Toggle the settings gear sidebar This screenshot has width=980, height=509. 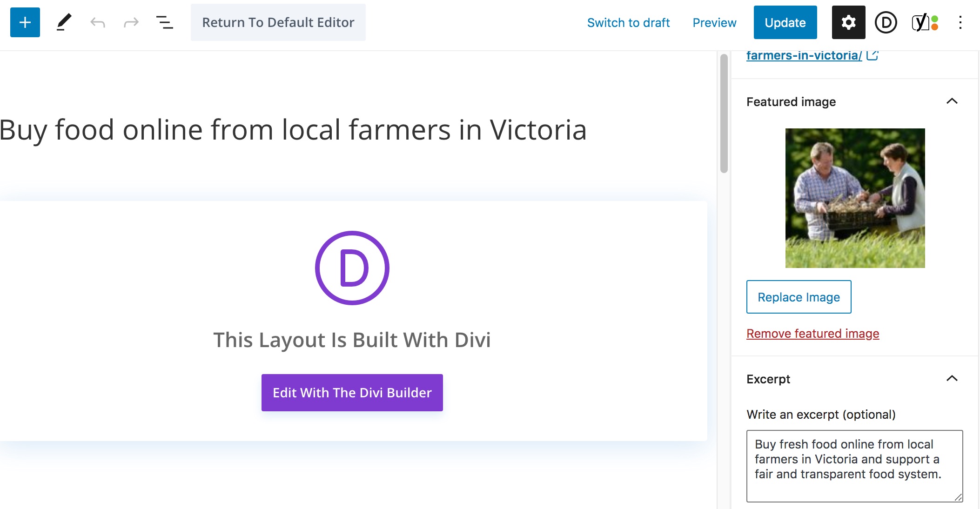(848, 22)
